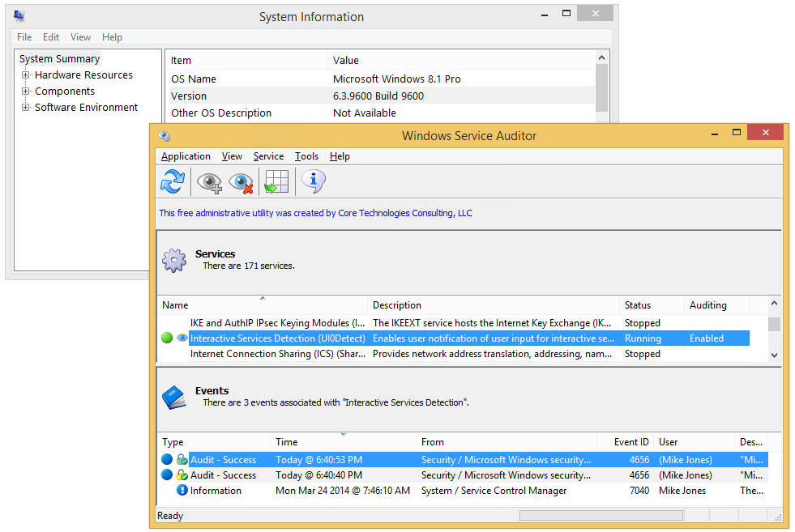Click the green running indicator for Interactive Services Detection
This screenshot has width=795, height=532.
point(167,338)
